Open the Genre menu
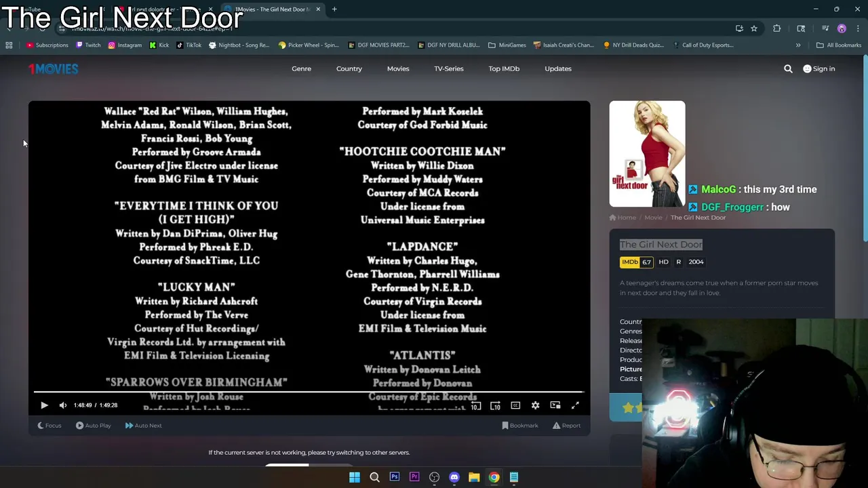This screenshot has width=868, height=488. click(302, 68)
